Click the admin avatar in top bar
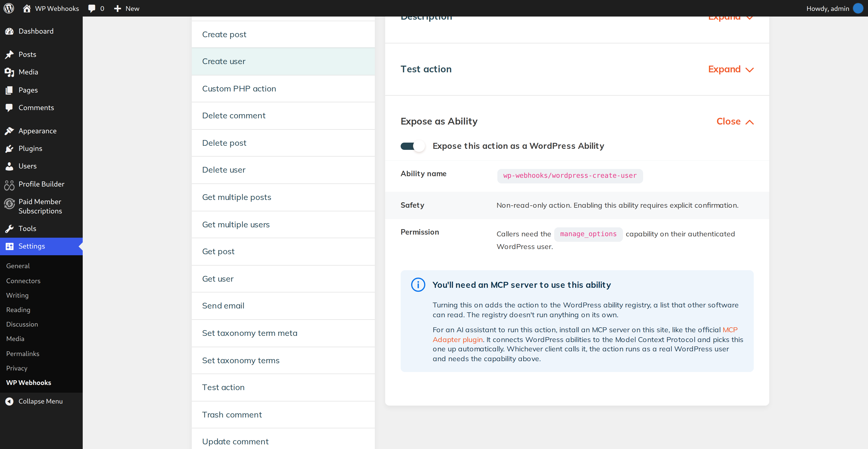The width and height of the screenshot is (868, 449). tap(858, 9)
